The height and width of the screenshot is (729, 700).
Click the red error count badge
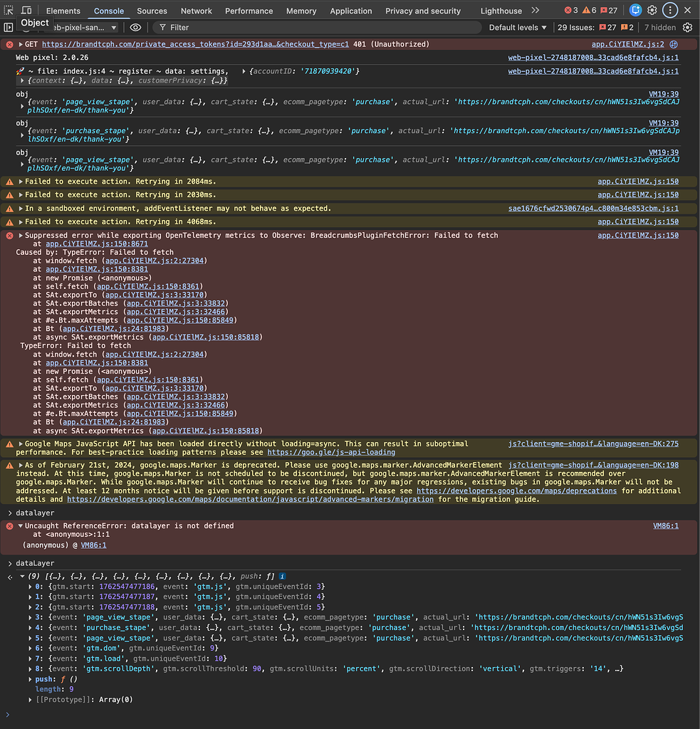click(x=571, y=11)
